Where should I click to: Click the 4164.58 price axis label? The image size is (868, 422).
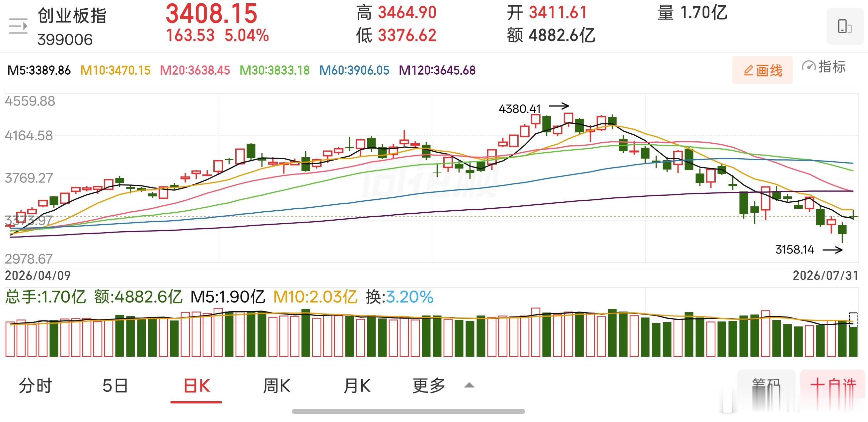click(x=29, y=136)
